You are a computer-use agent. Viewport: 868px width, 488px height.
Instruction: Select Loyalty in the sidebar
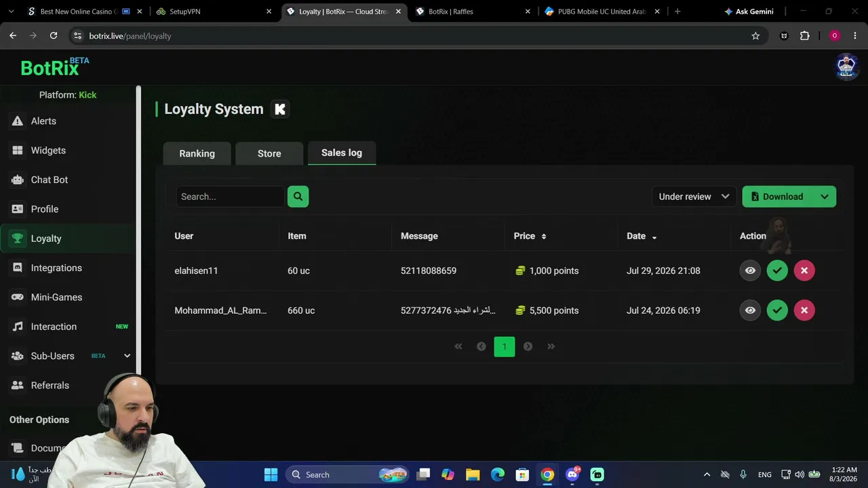pyautogui.click(x=68, y=239)
